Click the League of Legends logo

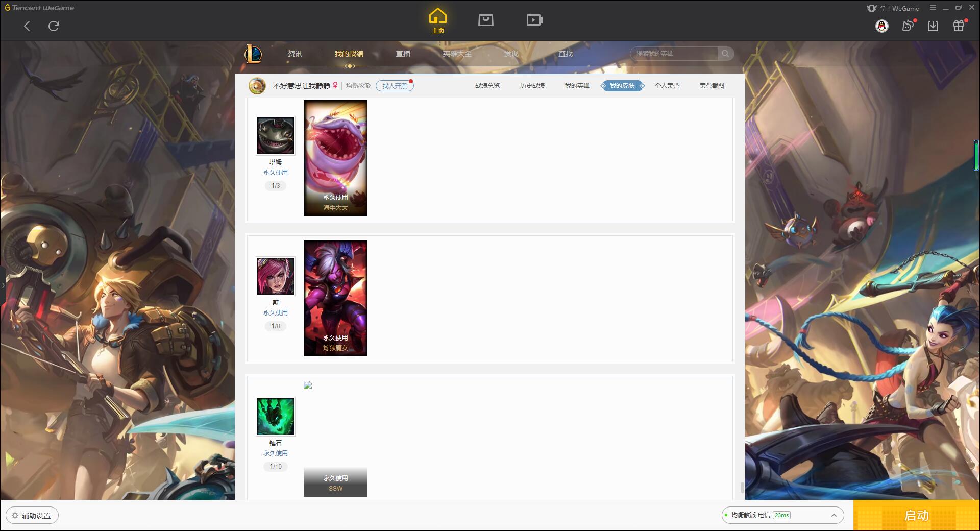tap(253, 54)
